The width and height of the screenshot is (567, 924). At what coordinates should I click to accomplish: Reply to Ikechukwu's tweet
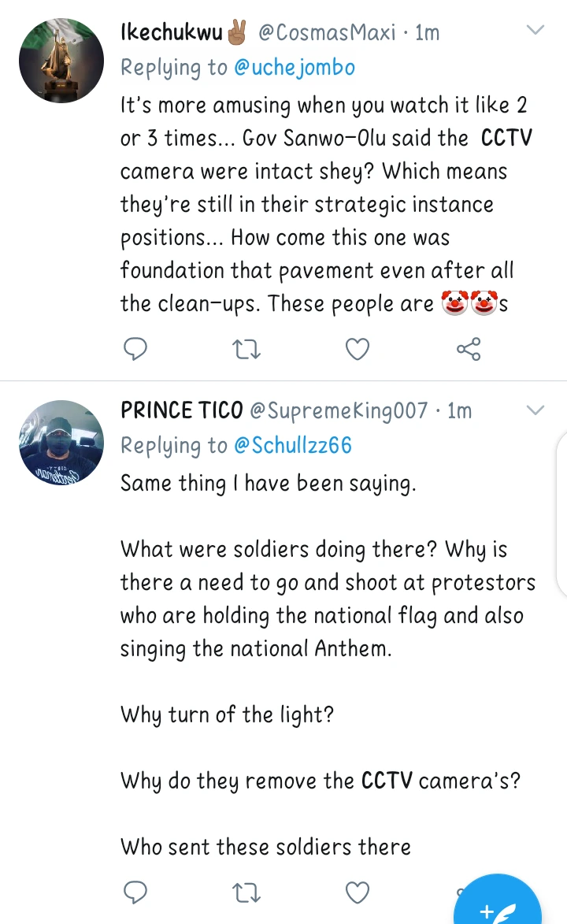(136, 347)
